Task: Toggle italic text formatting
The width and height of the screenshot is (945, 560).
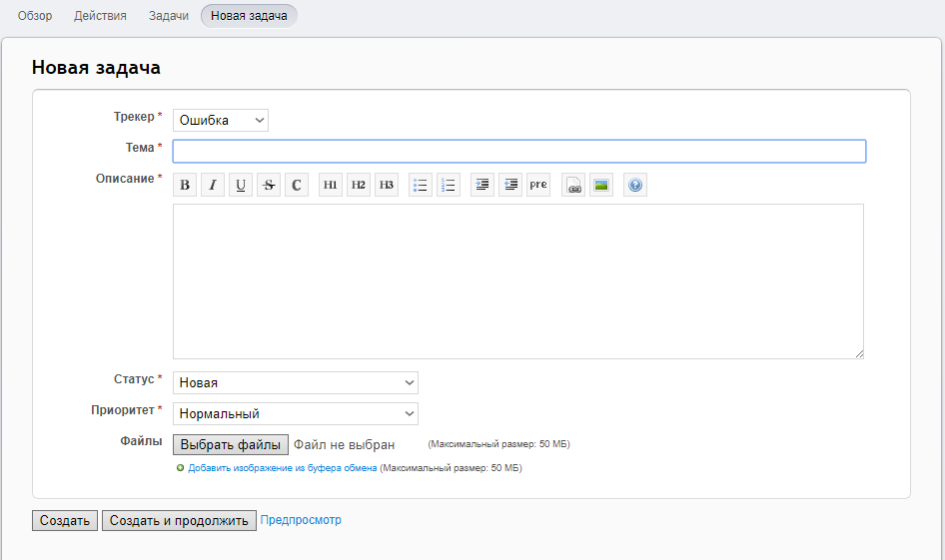Action: (213, 185)
